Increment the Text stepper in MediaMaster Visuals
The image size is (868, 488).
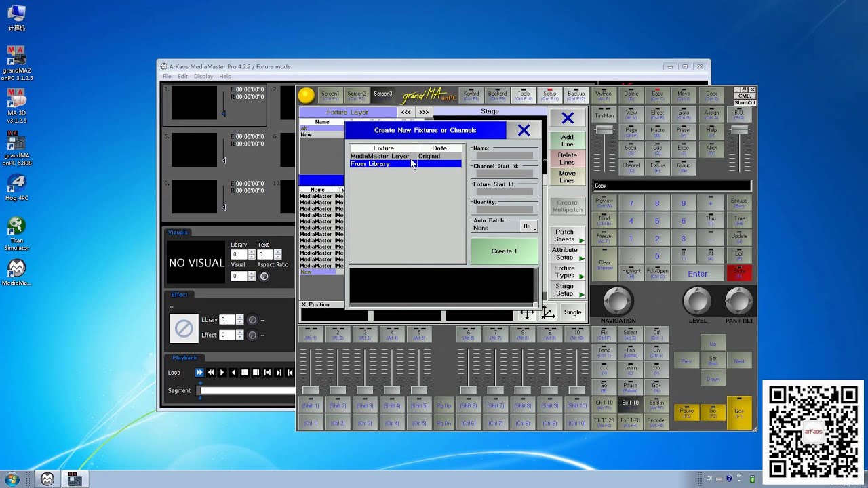277,252
